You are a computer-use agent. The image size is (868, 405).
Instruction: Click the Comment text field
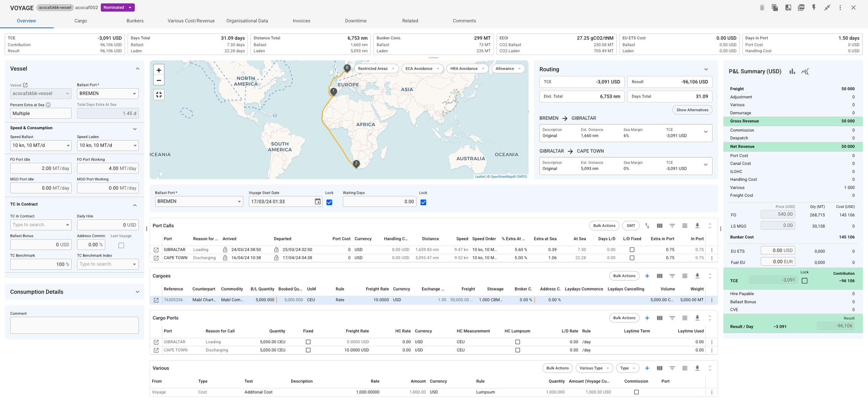(74, 325)
